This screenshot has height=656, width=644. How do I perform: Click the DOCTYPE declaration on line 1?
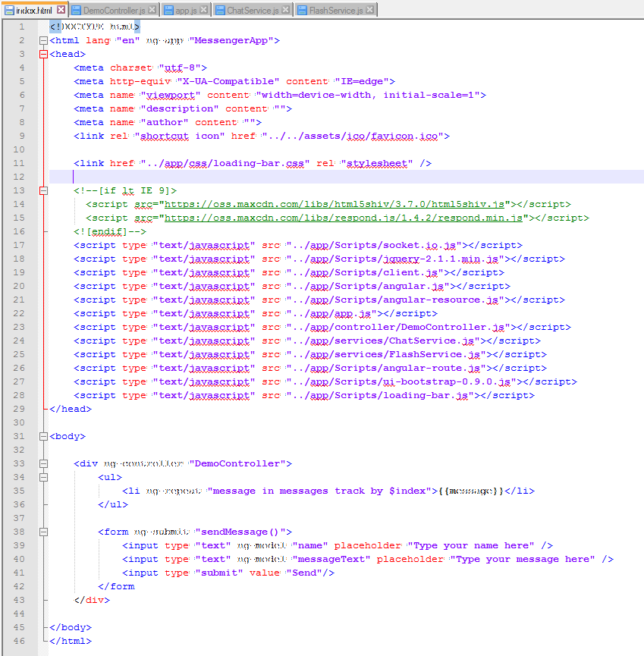[x=95, y=27]
